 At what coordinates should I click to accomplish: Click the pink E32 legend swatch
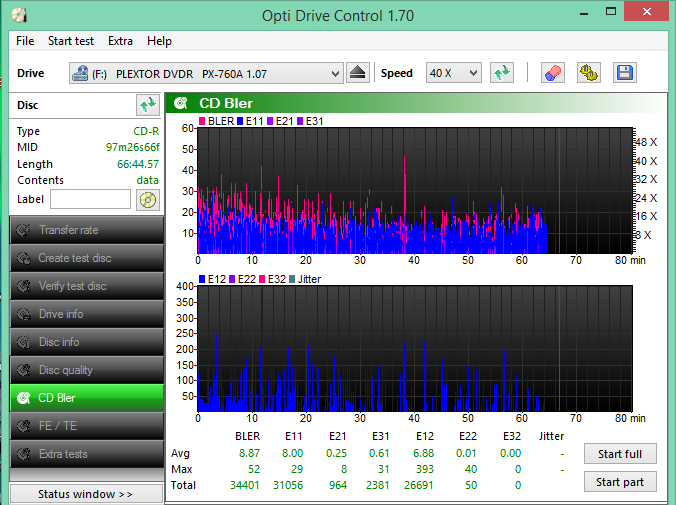(262, 279)
